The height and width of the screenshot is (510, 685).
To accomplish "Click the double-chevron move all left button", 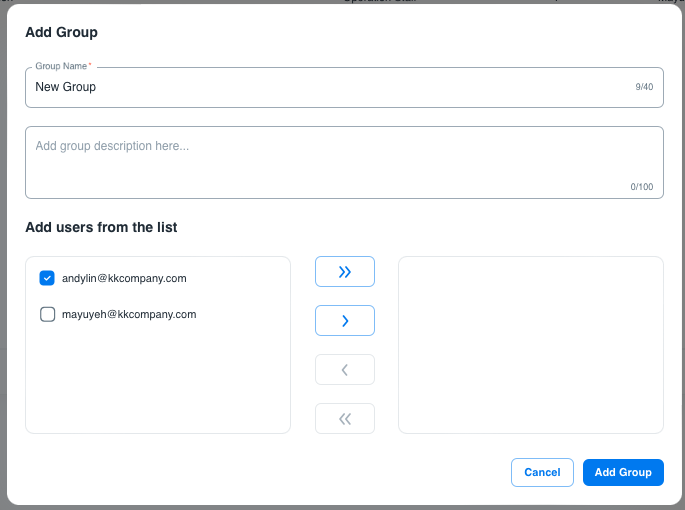I will point(345,419).
